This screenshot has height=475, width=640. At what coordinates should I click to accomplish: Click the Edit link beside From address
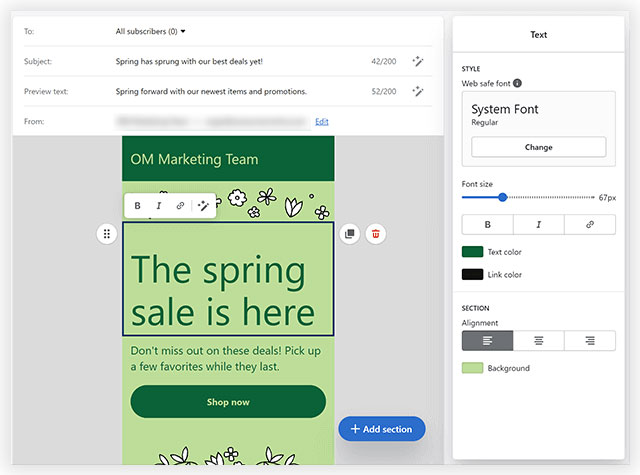[321, 121]
